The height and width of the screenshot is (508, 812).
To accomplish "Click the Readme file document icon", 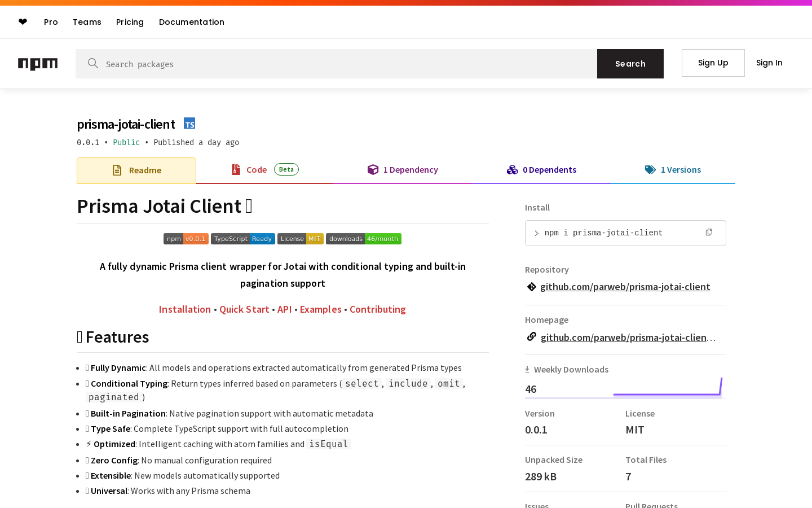I will coord(117,170).
